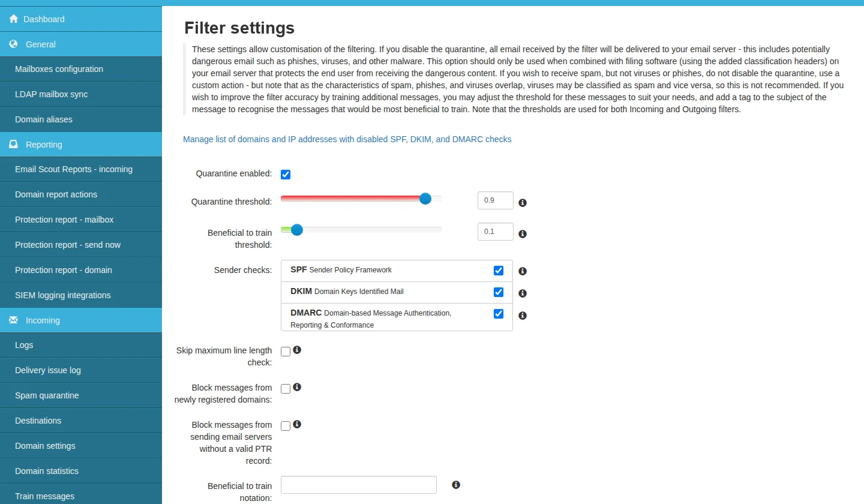The width and height of the screenshot is (864, 504).
Task: Click the General globe icon
Action: pyautogui.click(x=13, y=44)
